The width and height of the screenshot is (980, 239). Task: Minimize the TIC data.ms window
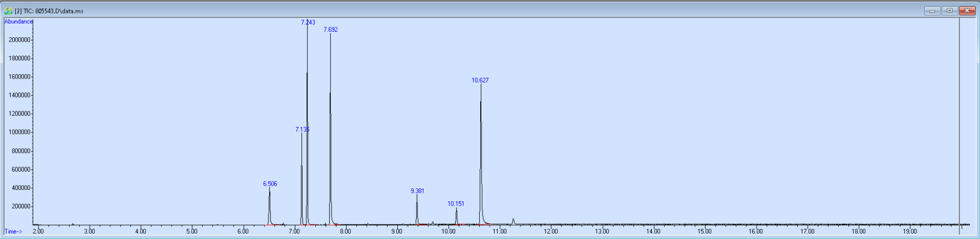[x=932, y=11]
